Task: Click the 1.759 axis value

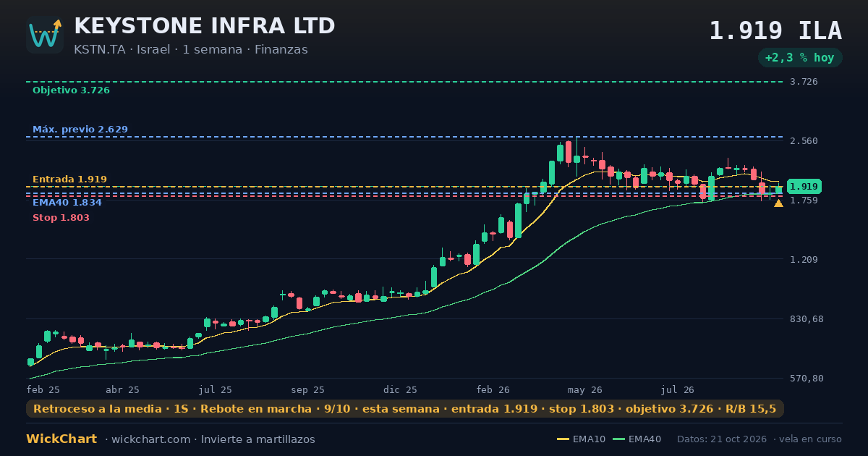Action: [x=804, y=200]
